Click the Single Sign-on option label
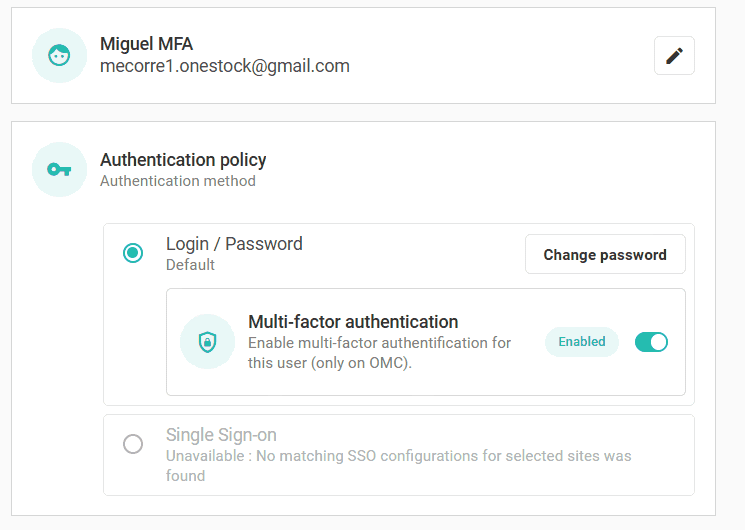Screen dimensions: 745x530 (221, 435)
